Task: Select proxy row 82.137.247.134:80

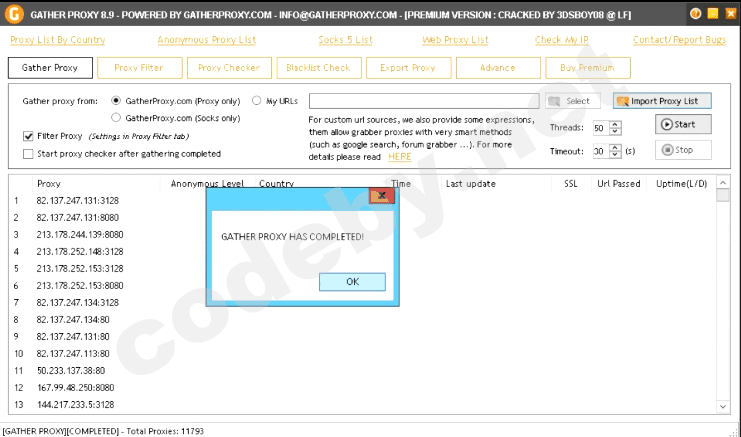Action: [73, 320]
